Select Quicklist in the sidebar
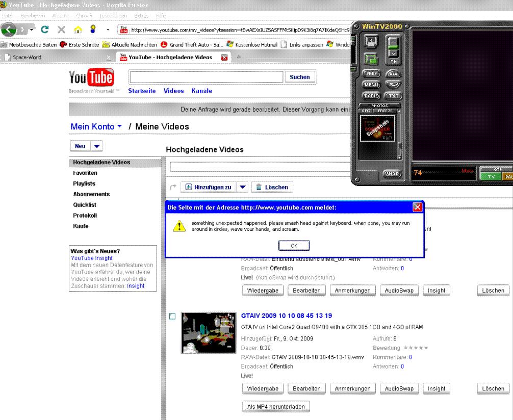The width and height of the screenshot is (513, 420). 85,205
